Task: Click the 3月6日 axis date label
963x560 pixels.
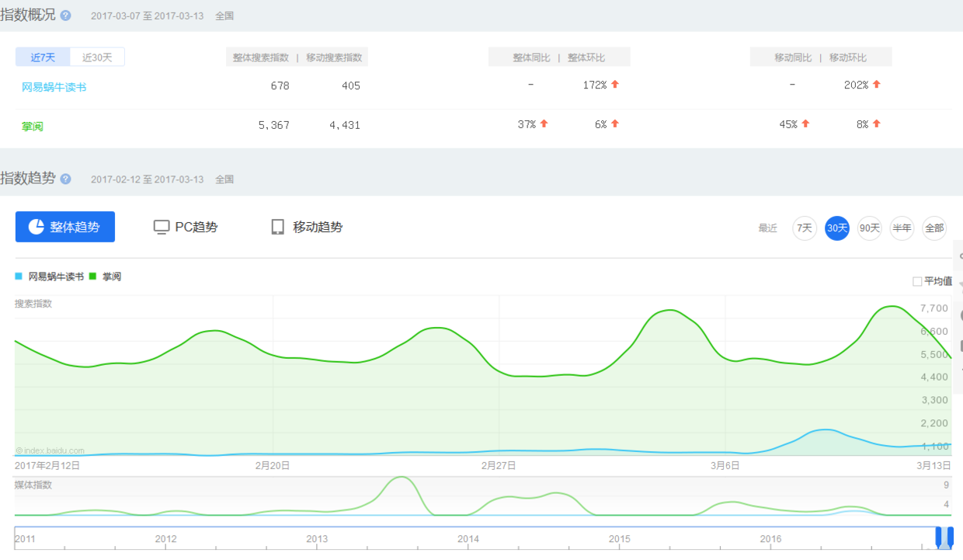Action: click(725, 466)
